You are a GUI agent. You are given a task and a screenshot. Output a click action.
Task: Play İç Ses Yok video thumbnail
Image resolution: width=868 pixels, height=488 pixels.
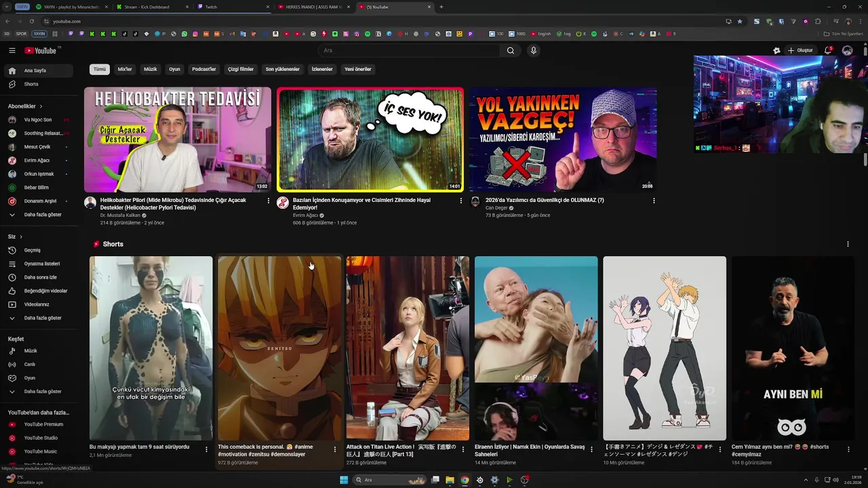370,140
